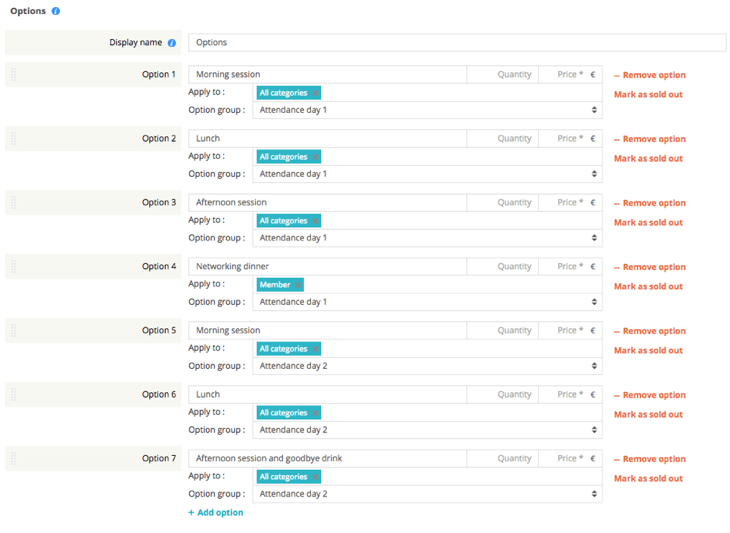The height and width of the screenshot is (533, 730).
Task: Click Remove option for Networking dinner
Action: (649, 267)
